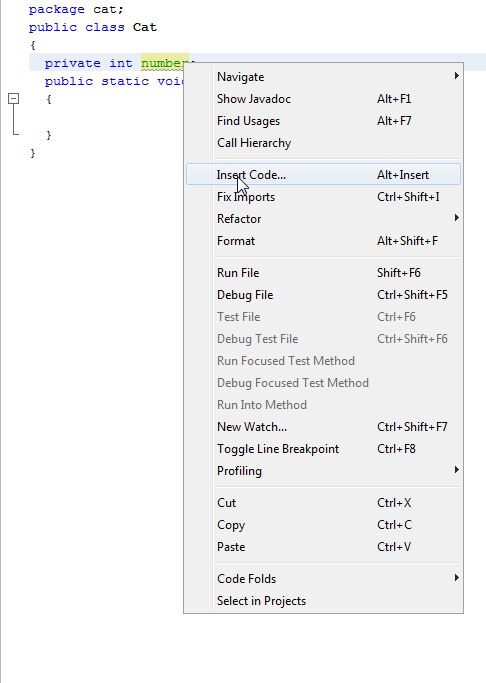Select Show Javadoc menu entry
486x683 pixels.
point(323,99)
